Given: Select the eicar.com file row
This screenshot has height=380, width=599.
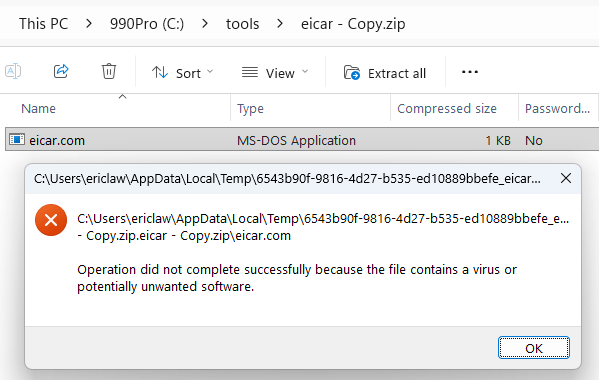Looking at the screenshot, I should pos(302,140).
